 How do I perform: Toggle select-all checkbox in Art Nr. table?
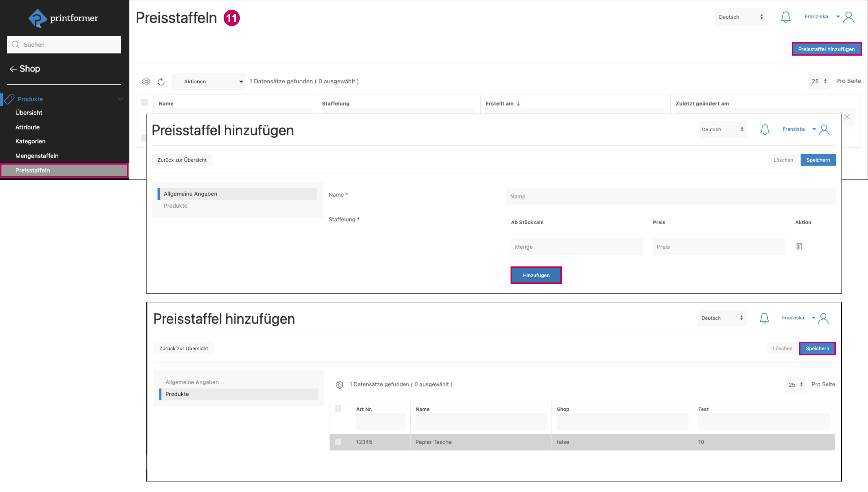coord(338,409)
